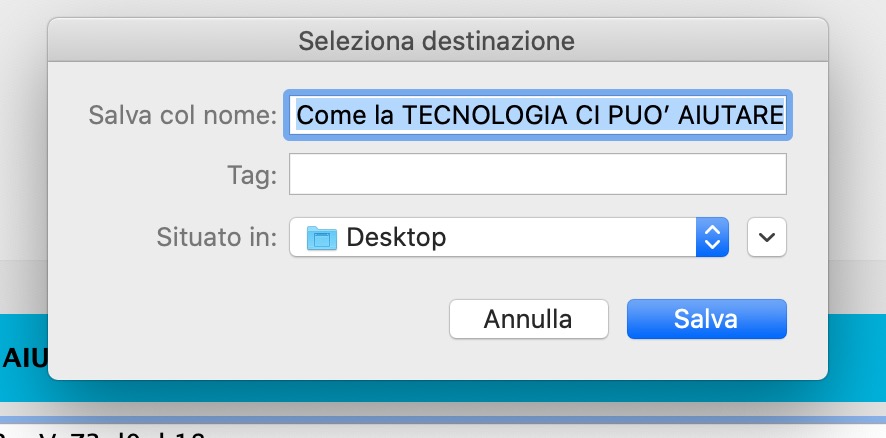Click the "Situato in:" label
This screenshot has height=438, width=886.
[x=216, y=237]
